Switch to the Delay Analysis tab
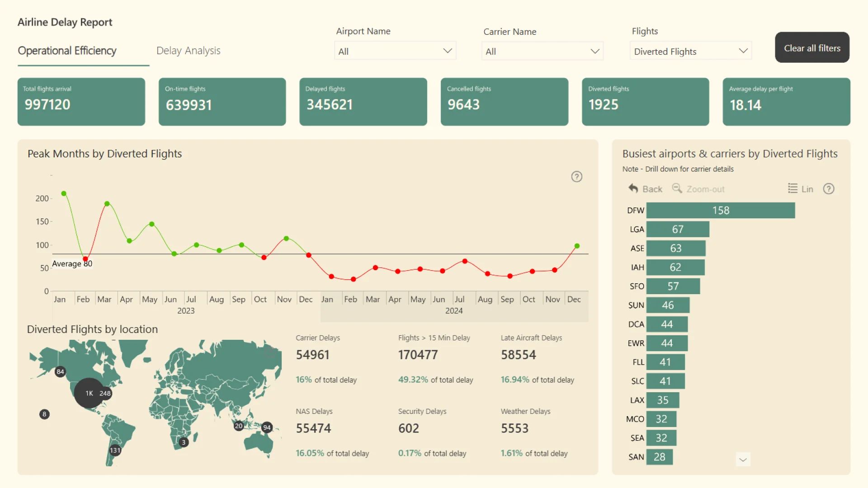 point(189,51)
